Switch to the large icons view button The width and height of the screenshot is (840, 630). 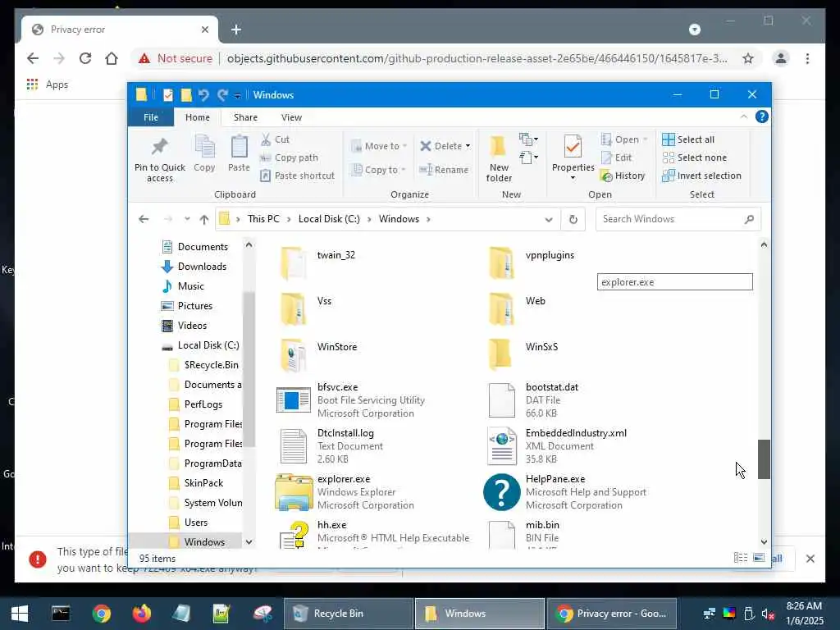(x=759, y=558)
